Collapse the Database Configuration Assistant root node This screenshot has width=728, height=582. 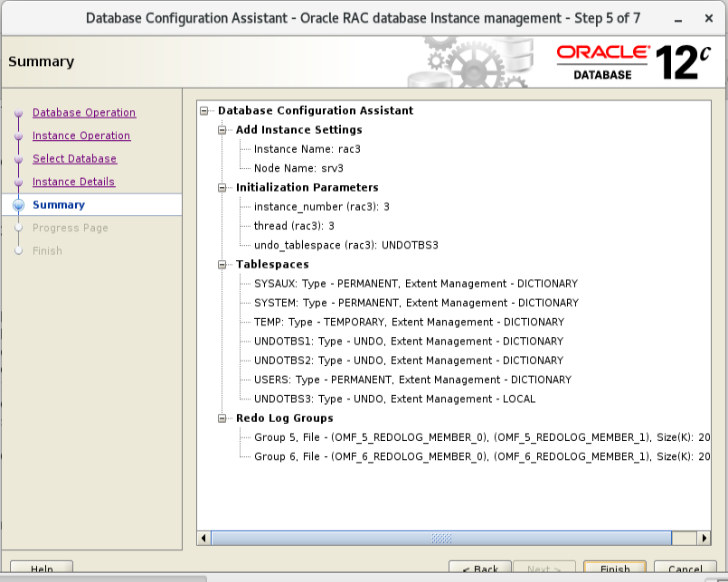tap(203, 111)
